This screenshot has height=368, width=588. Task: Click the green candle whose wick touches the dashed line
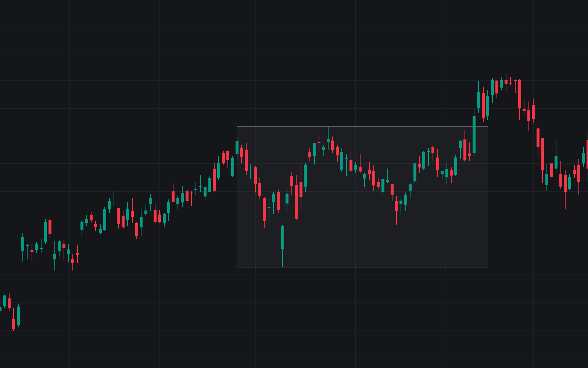pyautogui.click(x=283, y=246)
